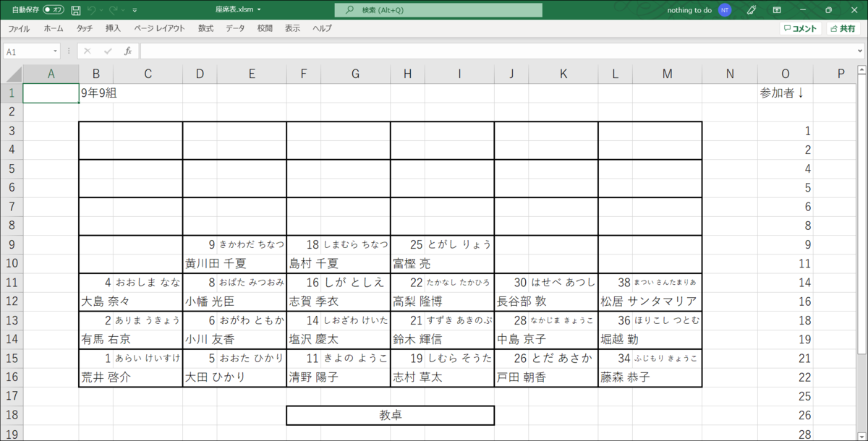The height and width of the screenshot is (441, 868).
Task: Select cell 小幡 光臣
Action: [x=234, y=301]
